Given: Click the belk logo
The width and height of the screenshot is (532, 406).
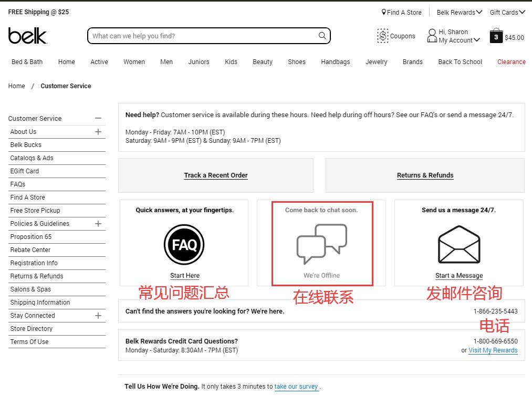Looking at the screenshot, I should click(27, 36).
